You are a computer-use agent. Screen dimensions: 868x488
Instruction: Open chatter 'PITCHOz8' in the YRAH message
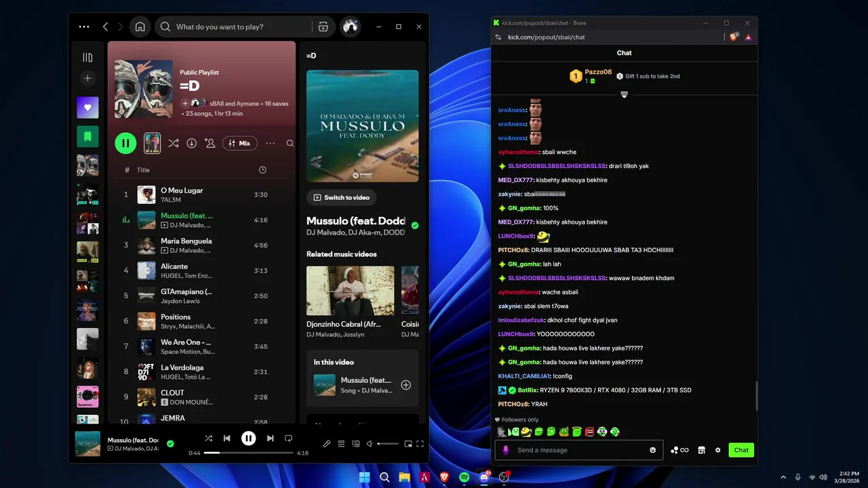click(512, 404)
